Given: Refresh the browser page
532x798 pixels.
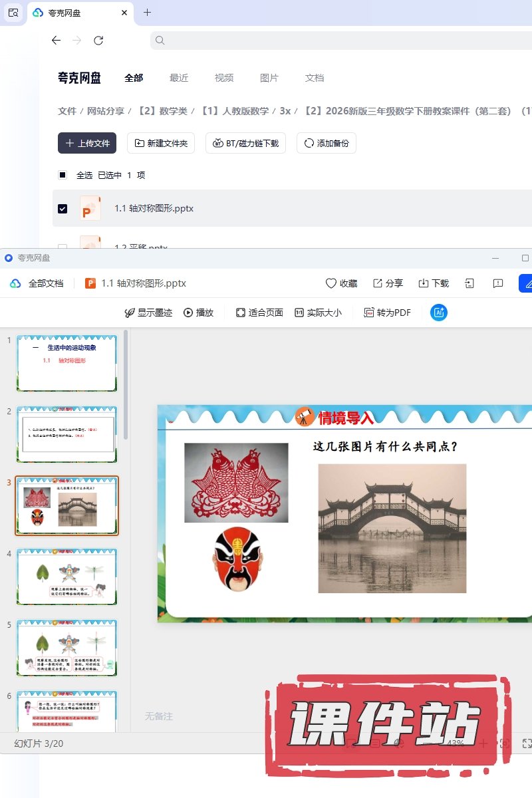Looking at the screenshot, I should 98,41.
